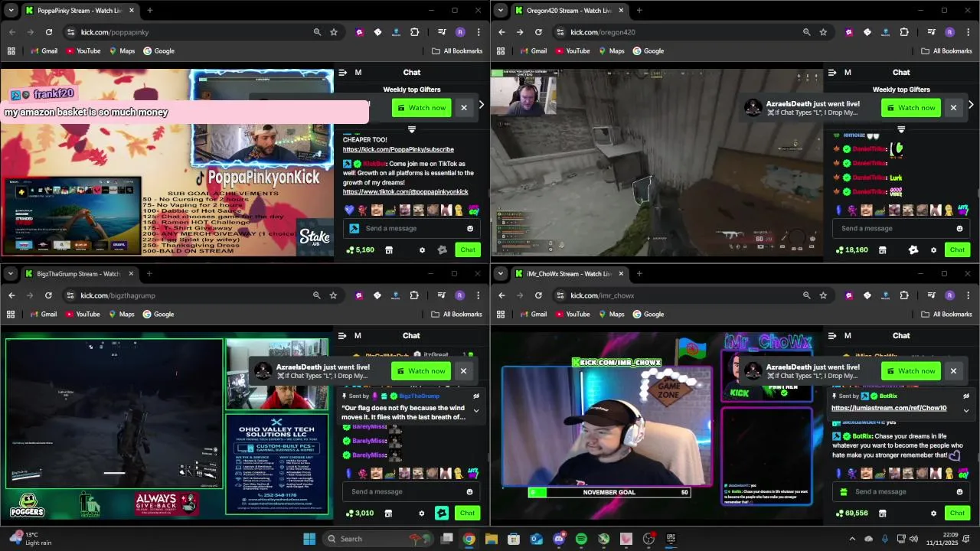Open chat settings gear in PoppaPinky window
980x551 pixels.
coord(422,250)
